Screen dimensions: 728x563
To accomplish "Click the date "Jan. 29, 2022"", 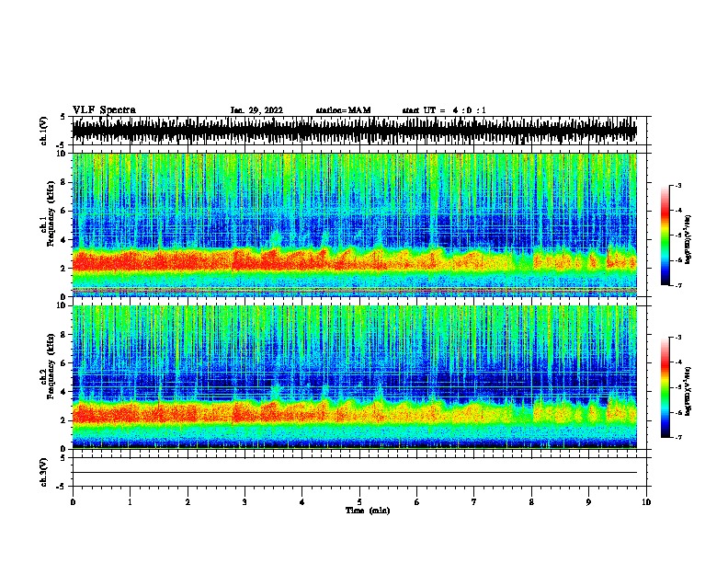I will tap(256, 110).
